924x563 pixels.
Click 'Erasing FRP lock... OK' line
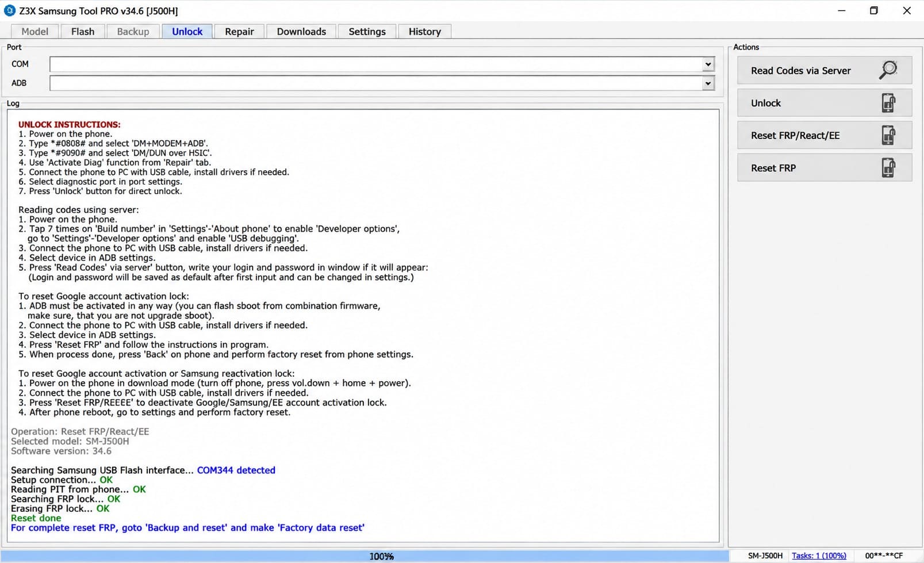click(60, 508)
